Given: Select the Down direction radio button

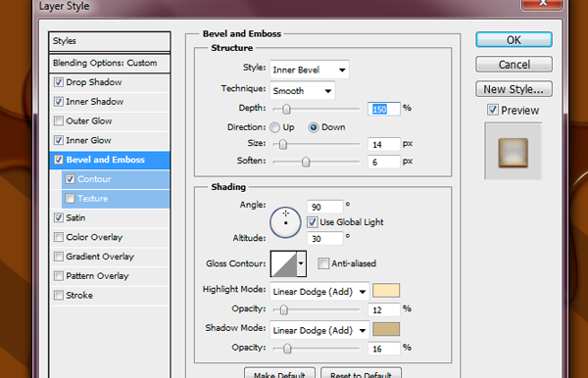Looking at the screenshot, I should (x=314, y=127).
